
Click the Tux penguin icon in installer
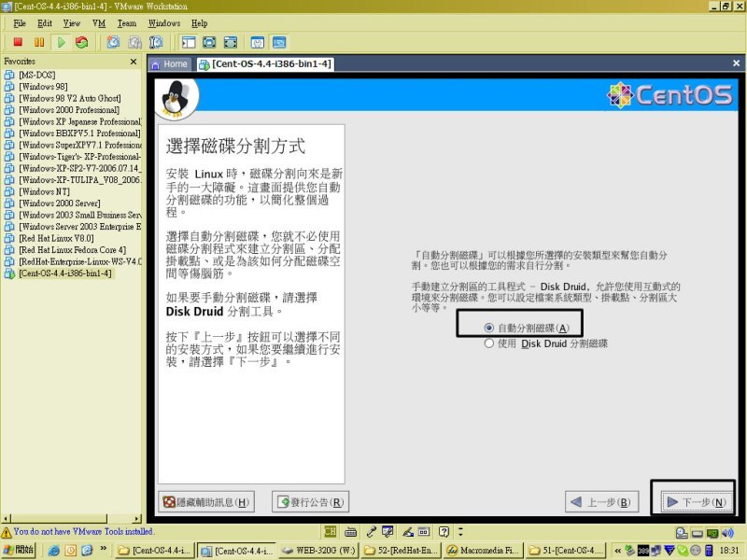[176, 100]
